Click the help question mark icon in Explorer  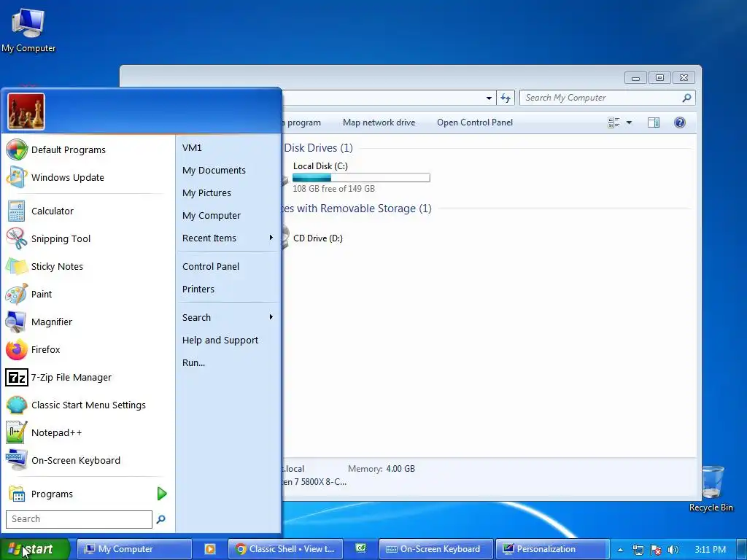[x=680, y=122]
